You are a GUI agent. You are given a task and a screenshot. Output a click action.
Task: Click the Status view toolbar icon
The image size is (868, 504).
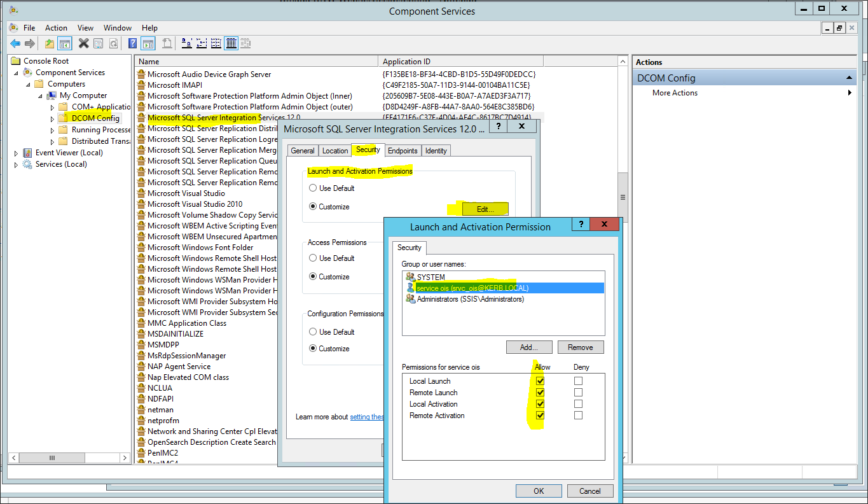[245, 43]
